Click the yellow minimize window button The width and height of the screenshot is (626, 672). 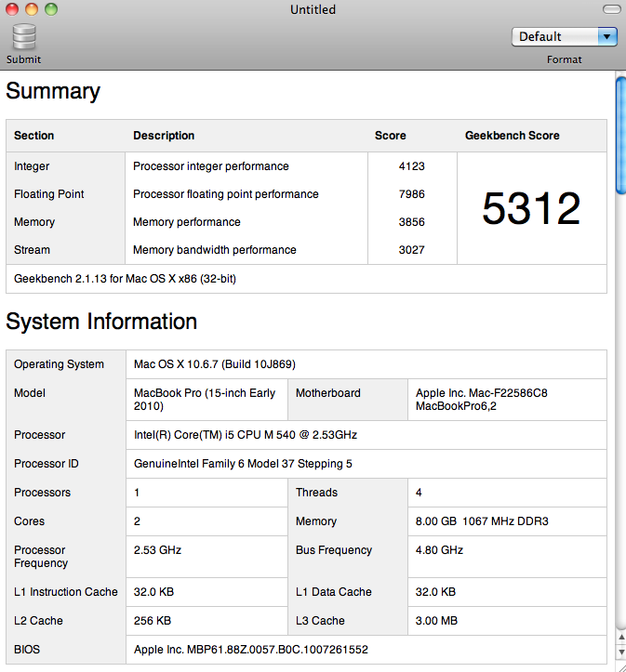pyautogui.click(x=32, y=9)
